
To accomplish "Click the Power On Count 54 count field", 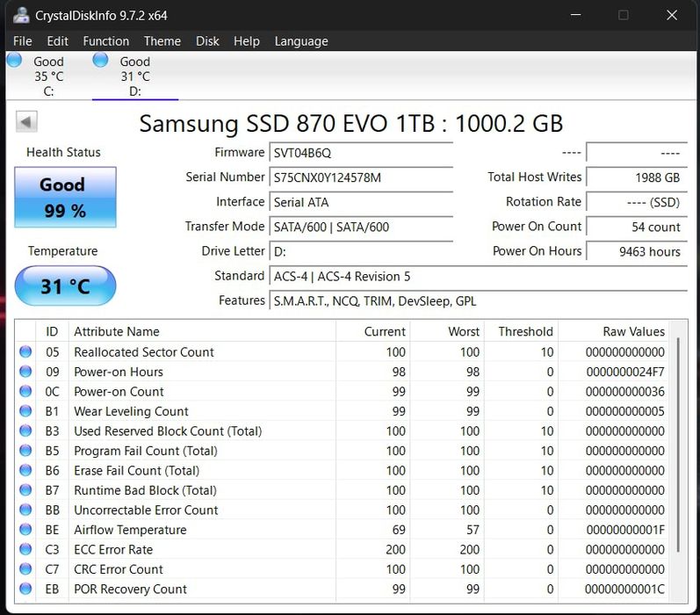I will coord(637,227).
